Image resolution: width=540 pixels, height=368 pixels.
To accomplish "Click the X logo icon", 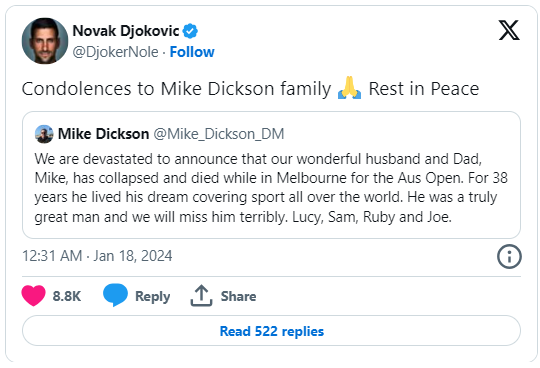I will tap(509, 30).
